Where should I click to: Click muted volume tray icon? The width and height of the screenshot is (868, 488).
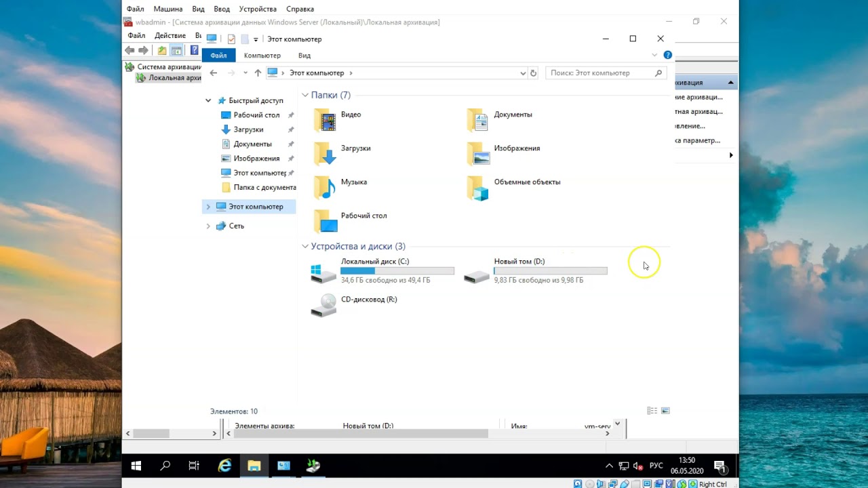click(638, 466)
